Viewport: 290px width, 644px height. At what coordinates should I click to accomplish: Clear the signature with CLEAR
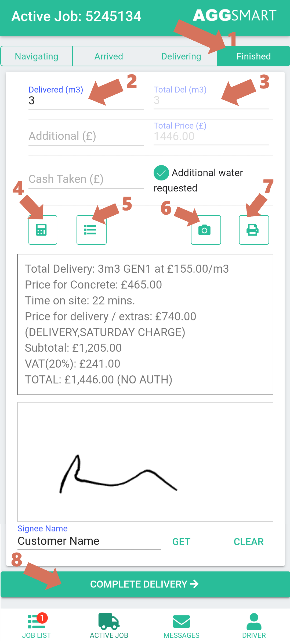click(x=249, y=542)
